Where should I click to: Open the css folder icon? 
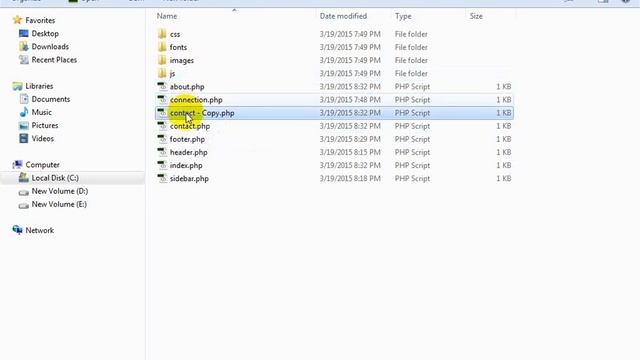[162, 34]
